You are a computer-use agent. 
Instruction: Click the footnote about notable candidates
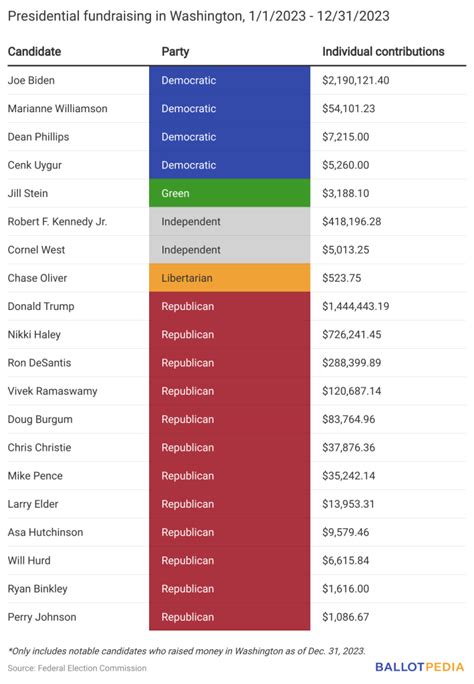[187, 651]
